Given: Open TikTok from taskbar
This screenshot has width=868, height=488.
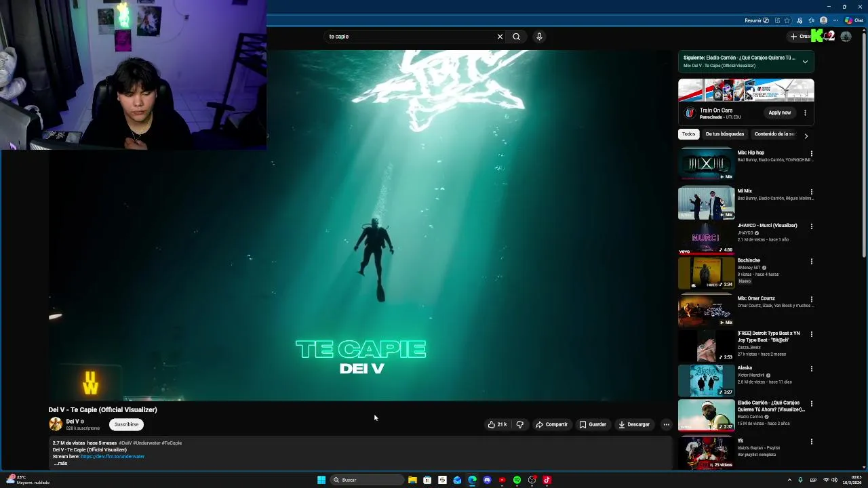Looking at the screenshot, I should pyautogui.click(x=547, y=480).
